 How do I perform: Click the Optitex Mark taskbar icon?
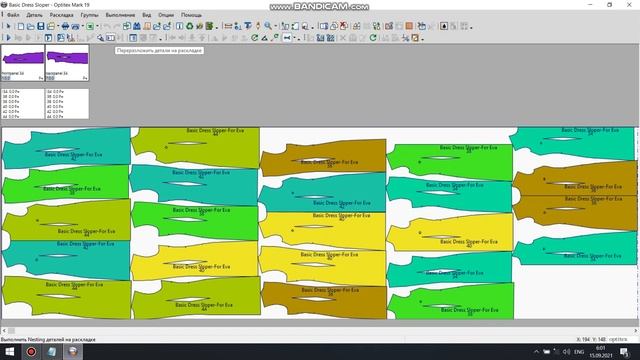pos(73,351)
